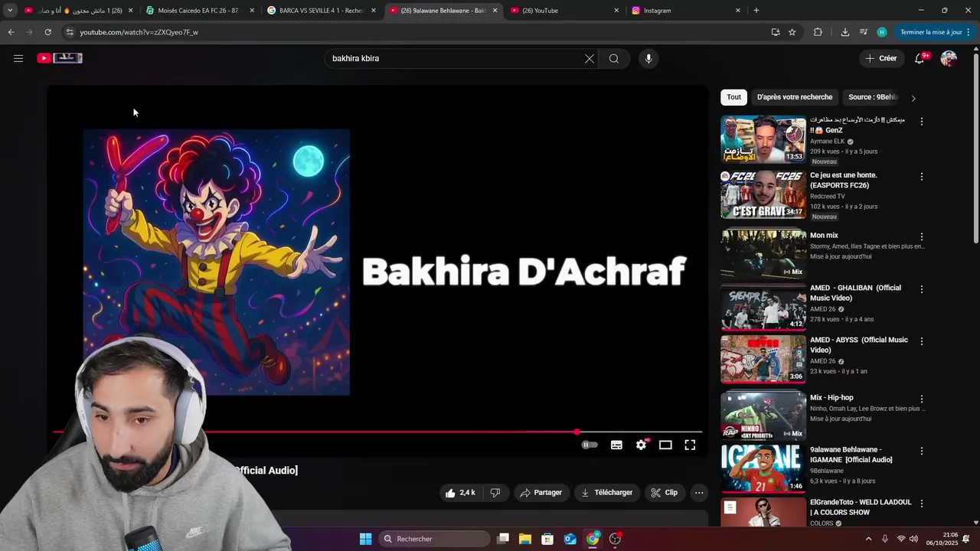980x551 pixels.
Task: Clear the search box with the X
Action: (590, 58)
